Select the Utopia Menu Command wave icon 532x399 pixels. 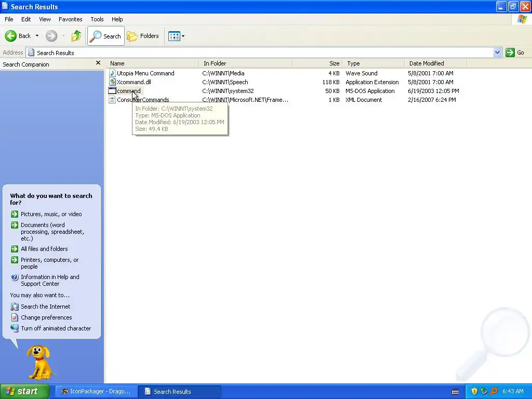(112, 73)
